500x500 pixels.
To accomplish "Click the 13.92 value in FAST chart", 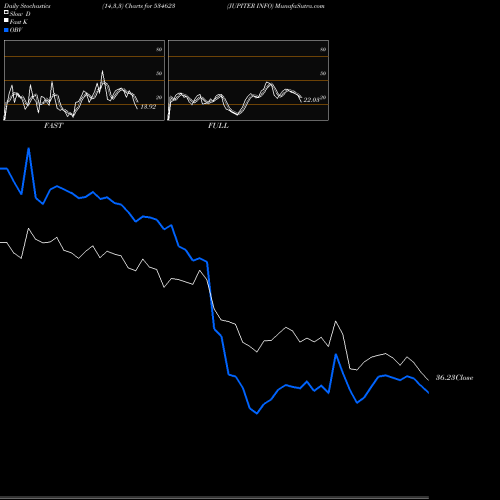I will (x=148, y=107).
